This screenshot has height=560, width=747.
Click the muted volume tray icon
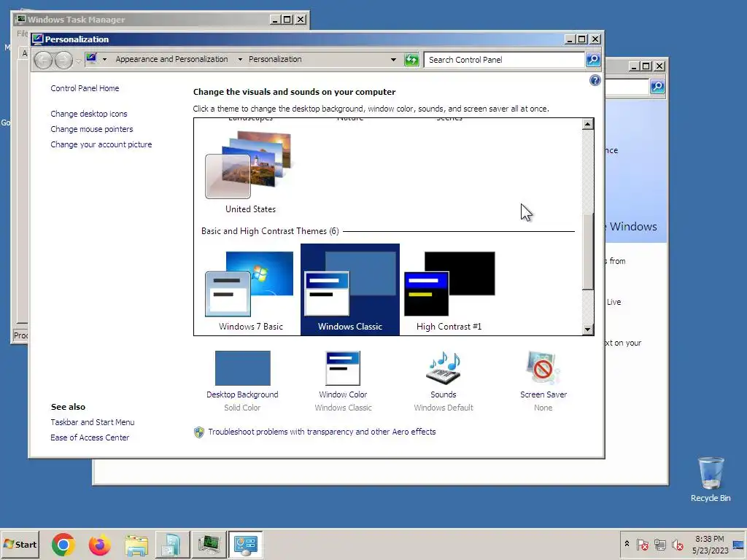click(678, 544)
